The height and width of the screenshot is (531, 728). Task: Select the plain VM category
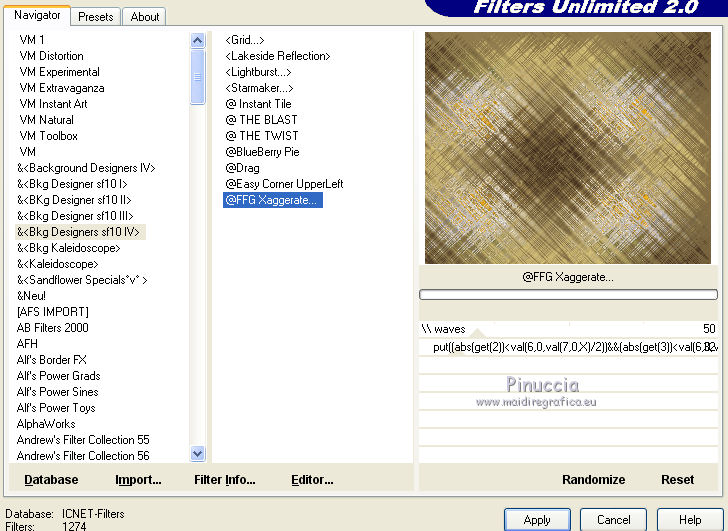point(27,152)
